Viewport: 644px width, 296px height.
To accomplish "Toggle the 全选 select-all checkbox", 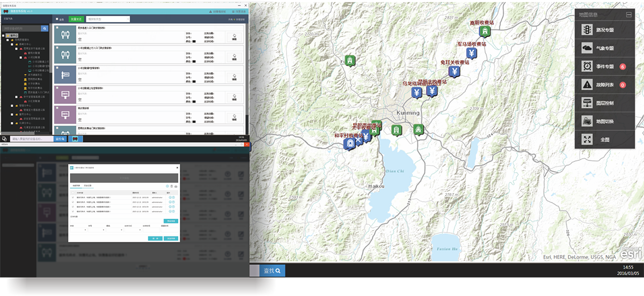I will [x=57, y=19].
